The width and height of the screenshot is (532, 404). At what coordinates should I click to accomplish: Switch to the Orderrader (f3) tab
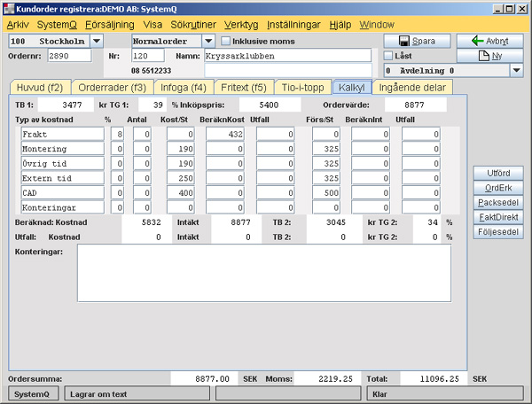(x=113, y=88)
